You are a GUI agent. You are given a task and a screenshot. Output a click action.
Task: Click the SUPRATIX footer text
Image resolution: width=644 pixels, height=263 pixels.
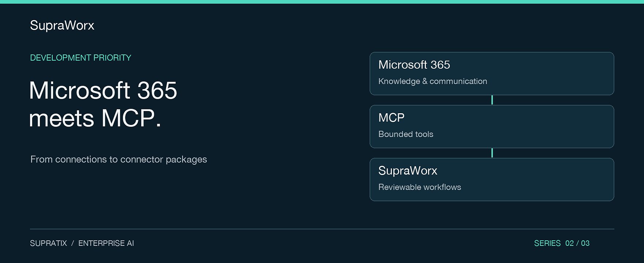[48, 243]
